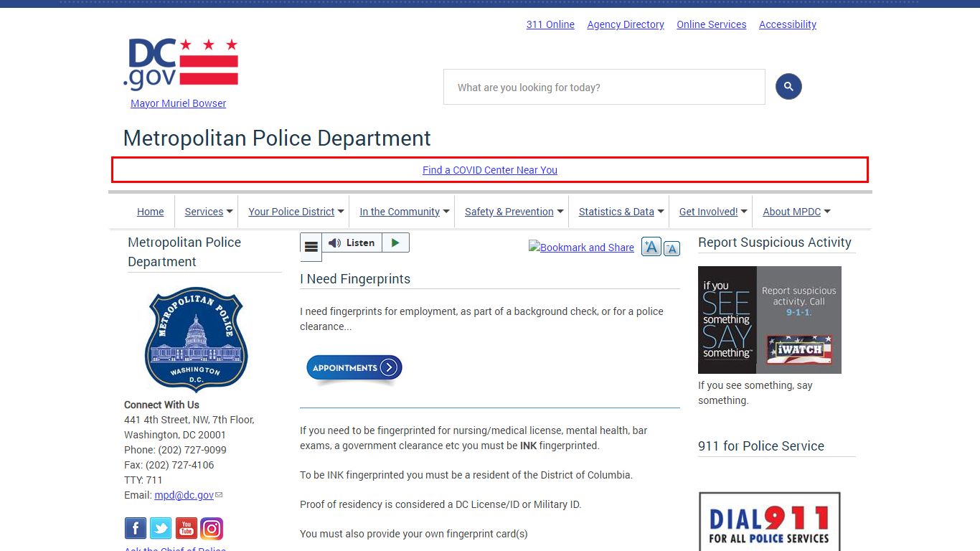Open Safety & Prevention menu item
980x551 pixels.
click(509, 212)
